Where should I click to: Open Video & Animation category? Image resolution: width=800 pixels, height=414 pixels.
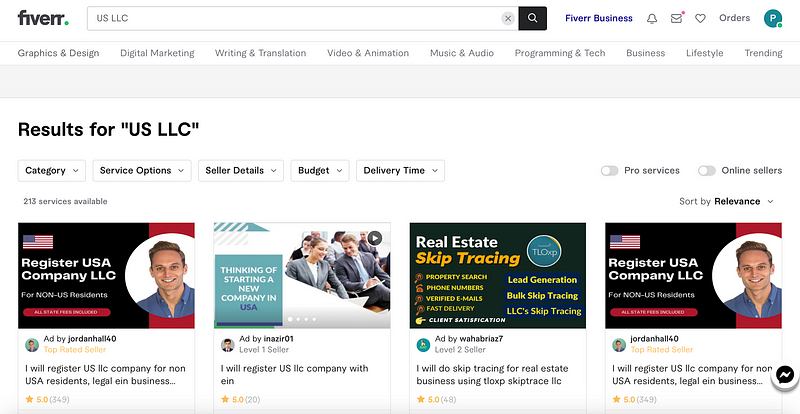[368, 53]
